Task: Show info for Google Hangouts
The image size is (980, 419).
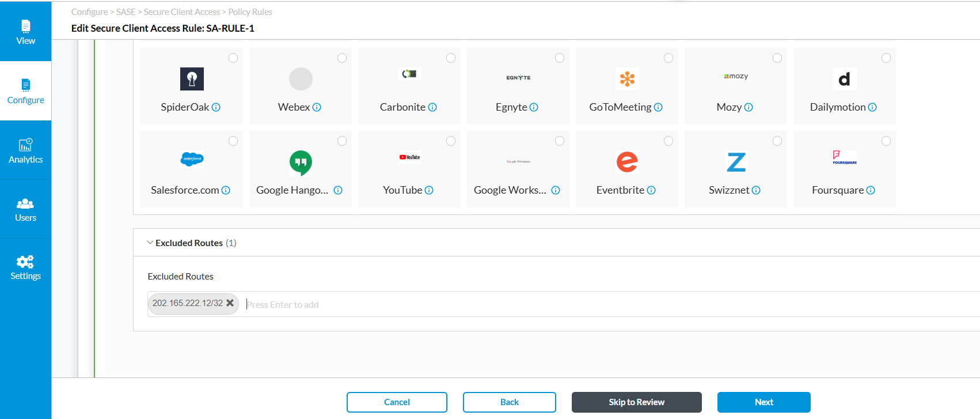Action: 338,190
